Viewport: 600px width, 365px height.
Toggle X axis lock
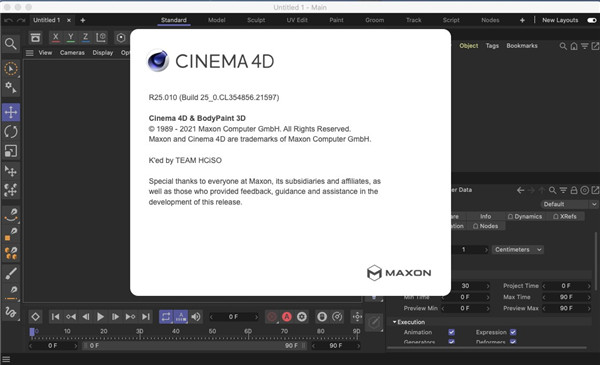55,37
